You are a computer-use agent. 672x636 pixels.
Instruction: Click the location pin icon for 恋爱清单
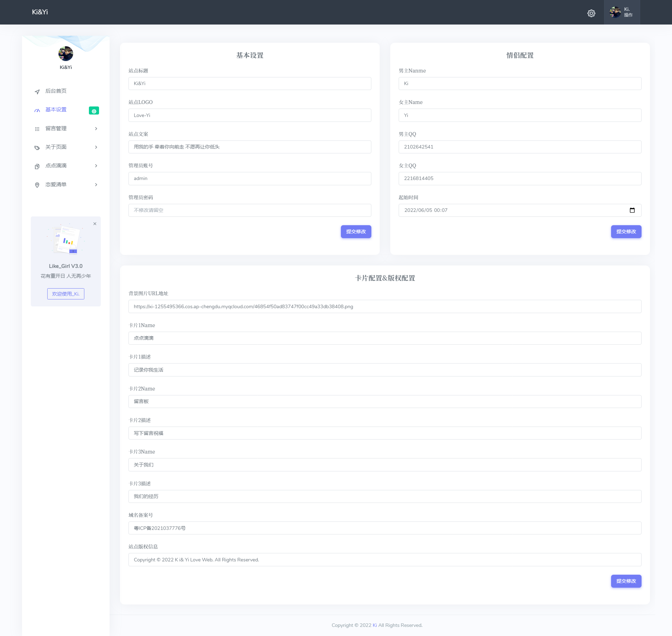coord(37,185)
